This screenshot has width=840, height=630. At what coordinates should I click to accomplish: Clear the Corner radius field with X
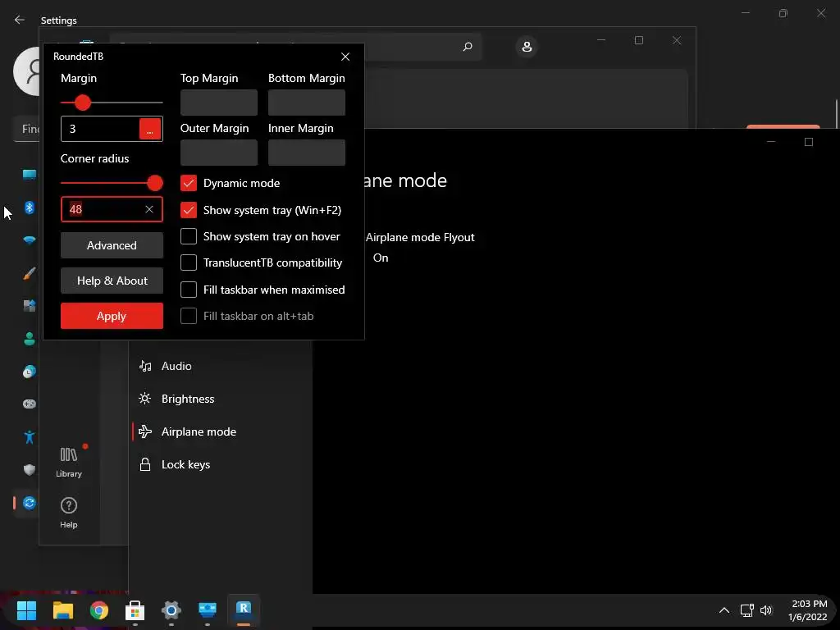[149, 209]
